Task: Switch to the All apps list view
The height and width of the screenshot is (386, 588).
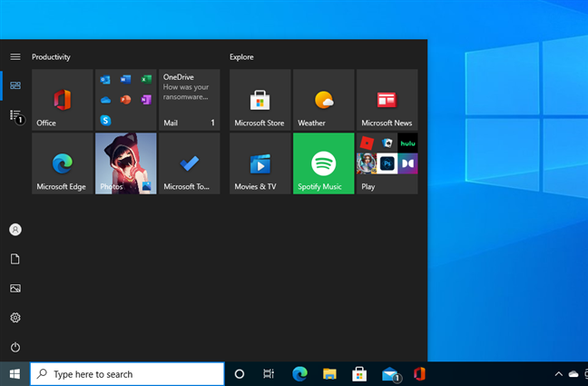Action: (x=16, y=117)
